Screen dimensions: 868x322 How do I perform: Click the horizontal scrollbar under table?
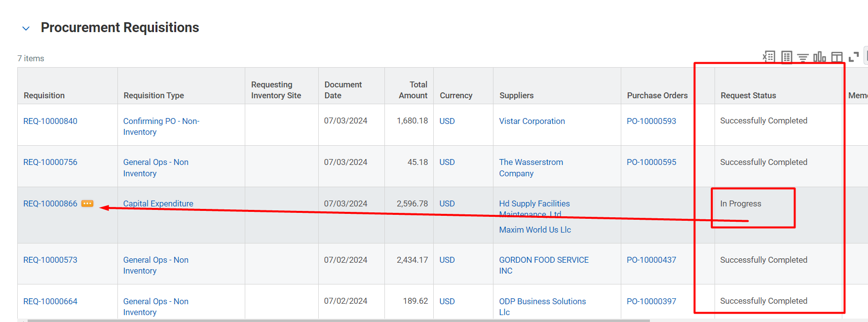(339, 321)
